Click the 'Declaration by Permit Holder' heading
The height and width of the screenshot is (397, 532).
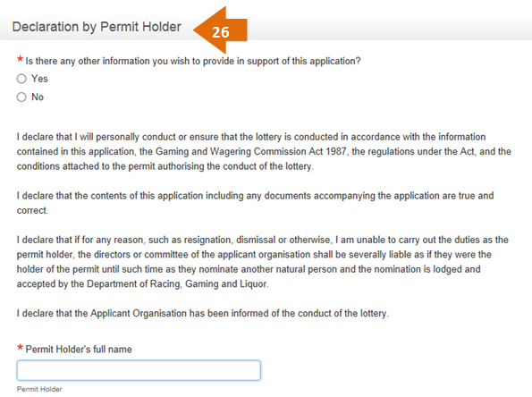97,27
